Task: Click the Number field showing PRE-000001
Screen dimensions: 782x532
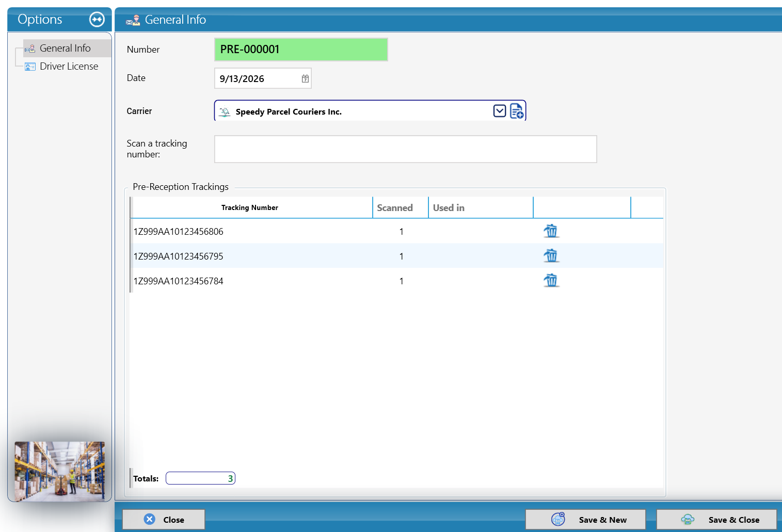Action: point(301,50)
